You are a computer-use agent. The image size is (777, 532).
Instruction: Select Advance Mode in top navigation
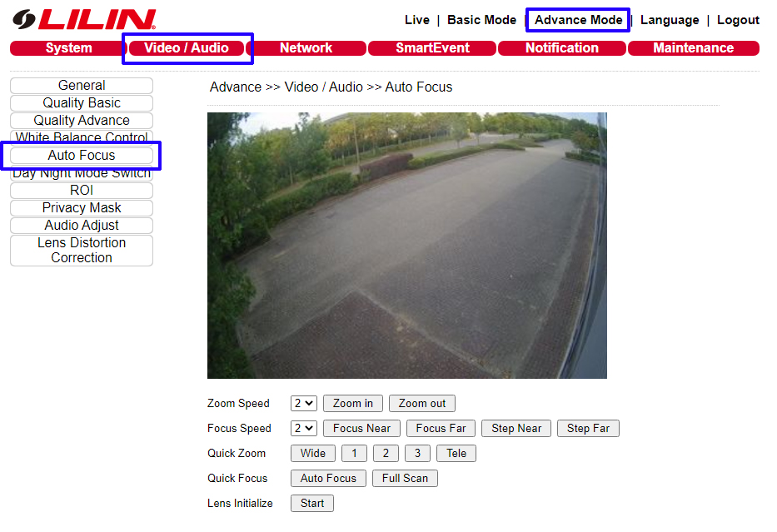pos(578,20)
